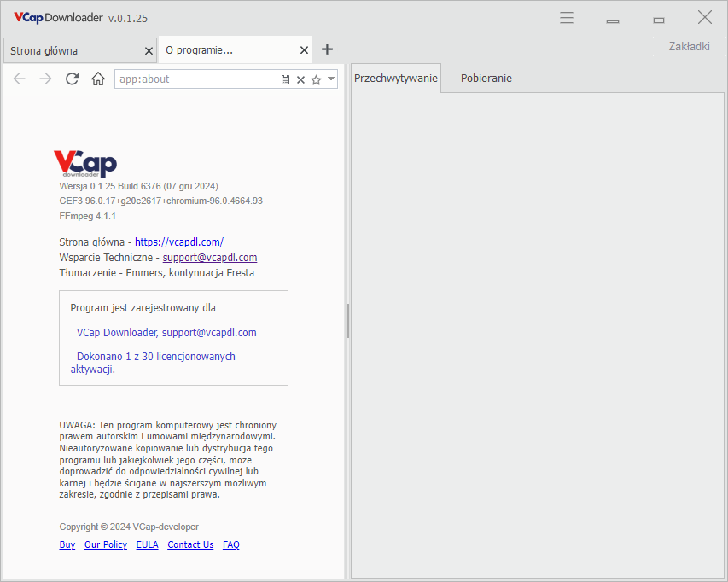
Task: Minimize the VCap Downloader window
Action: point(613,20)
